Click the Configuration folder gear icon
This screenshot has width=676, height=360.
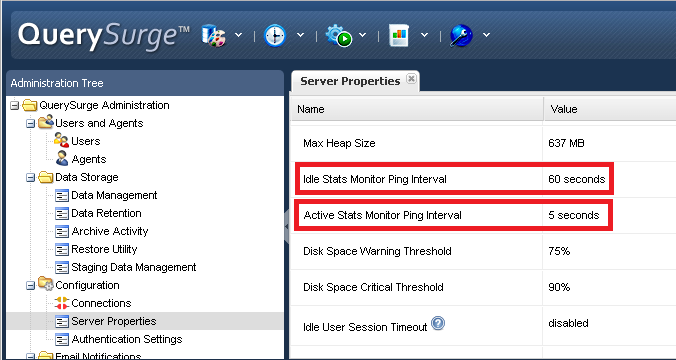pos(46,284)
